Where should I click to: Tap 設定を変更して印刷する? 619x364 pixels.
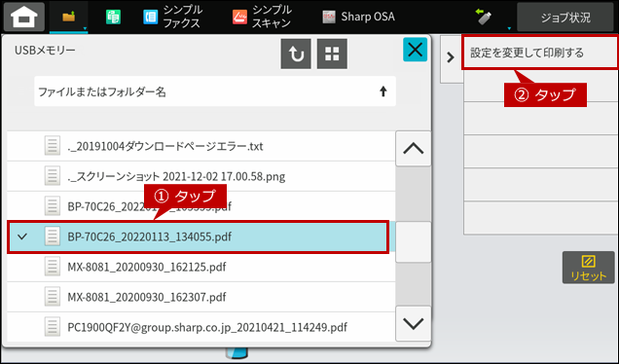pos(539,53)
